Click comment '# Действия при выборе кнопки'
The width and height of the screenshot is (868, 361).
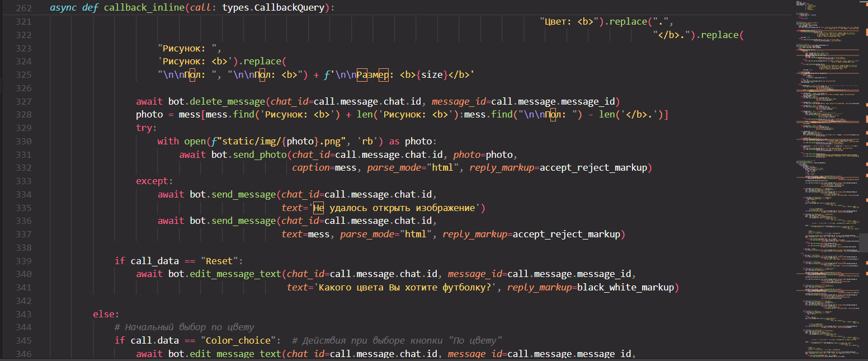397,341
